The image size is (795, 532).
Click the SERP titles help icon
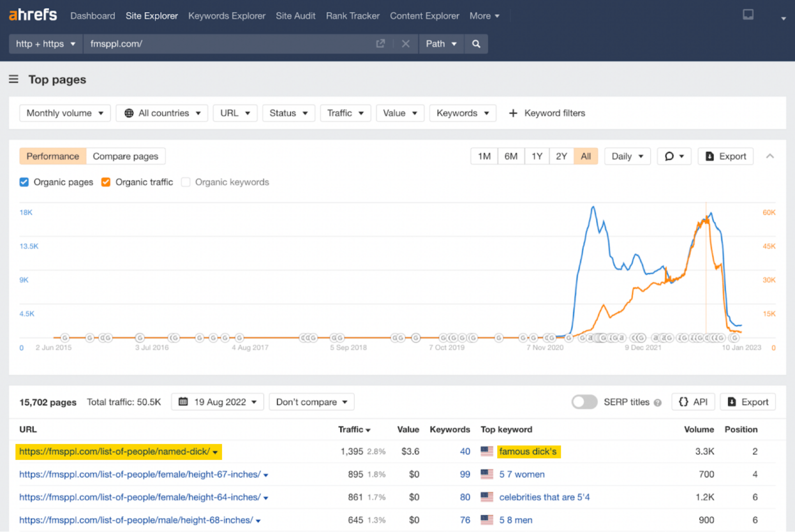coord(657,402)
